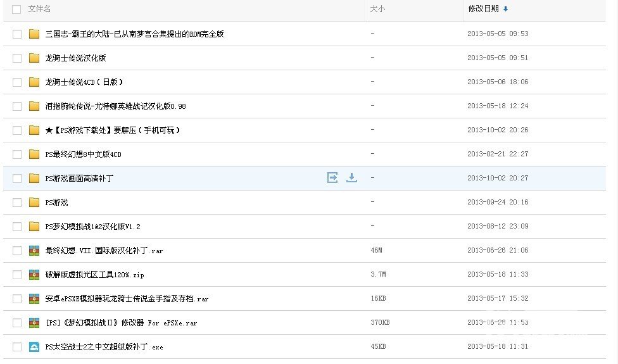The width and height of the screenshot is (618, 364).
Task: Click file name 最终幻想.VII.国际版汉化补丁.rar
Action: [104, 251]
